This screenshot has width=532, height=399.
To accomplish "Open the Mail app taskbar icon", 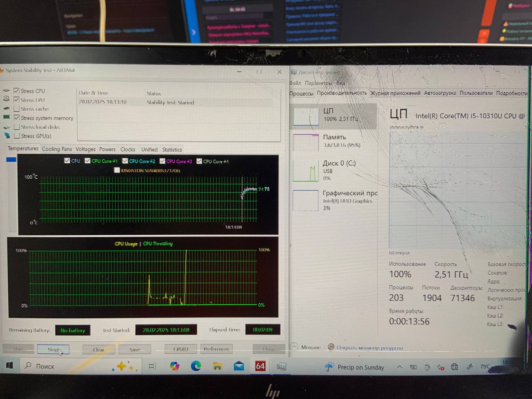I will click(x=239, y=366).
